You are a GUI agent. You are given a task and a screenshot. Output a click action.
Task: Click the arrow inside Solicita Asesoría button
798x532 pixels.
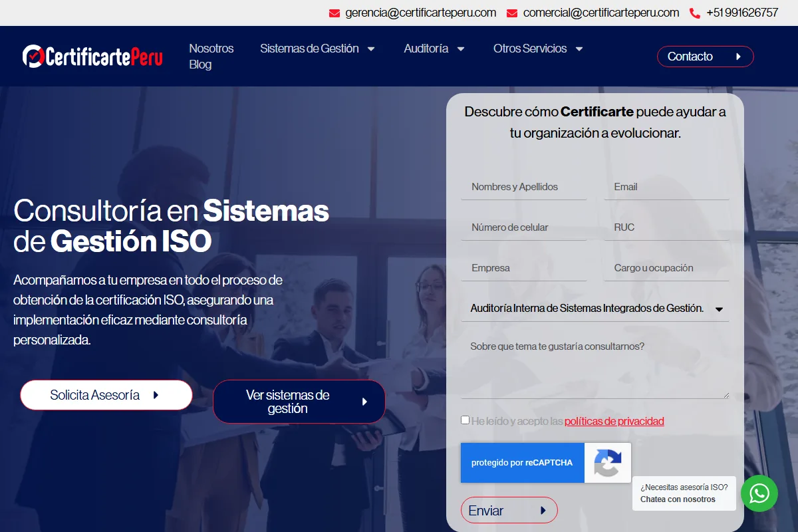[x=156, y=395]
